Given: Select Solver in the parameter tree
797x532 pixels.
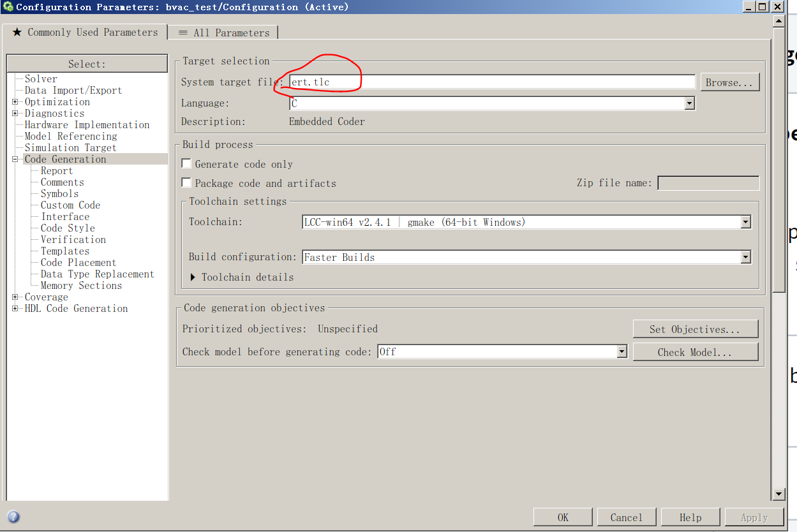Looking at the screenshot, I should pos(40,78).
